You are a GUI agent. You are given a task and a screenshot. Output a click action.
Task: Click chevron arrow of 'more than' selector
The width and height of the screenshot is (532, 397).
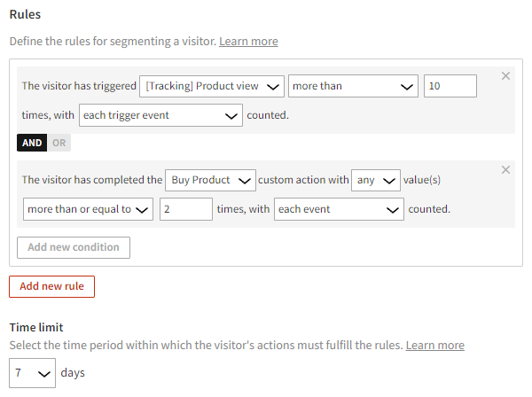(x=407, y=86)
